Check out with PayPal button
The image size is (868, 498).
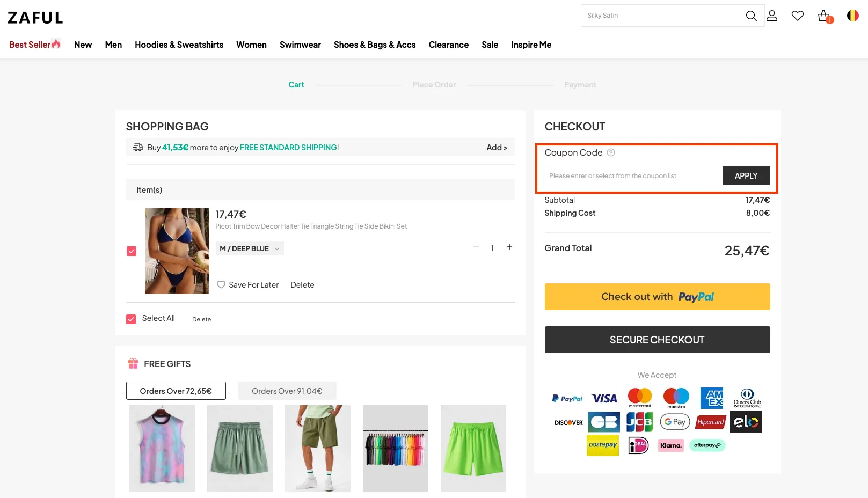pos(657,297)
